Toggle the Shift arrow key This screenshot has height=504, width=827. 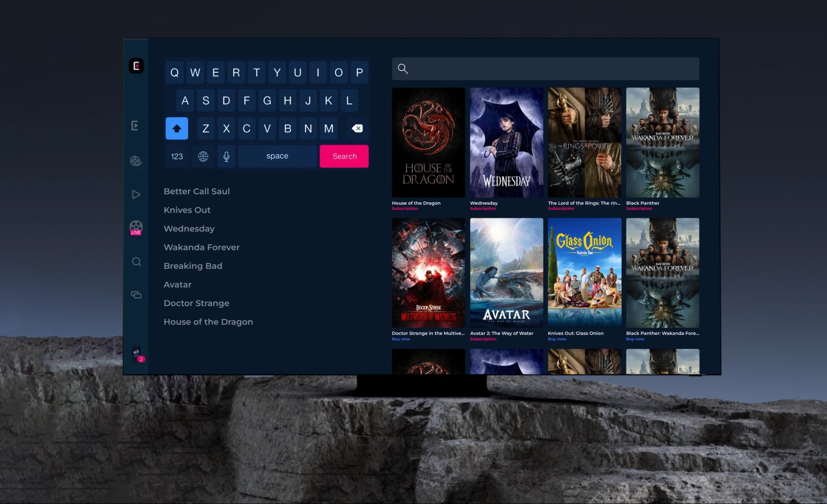[x=177, y=129]
